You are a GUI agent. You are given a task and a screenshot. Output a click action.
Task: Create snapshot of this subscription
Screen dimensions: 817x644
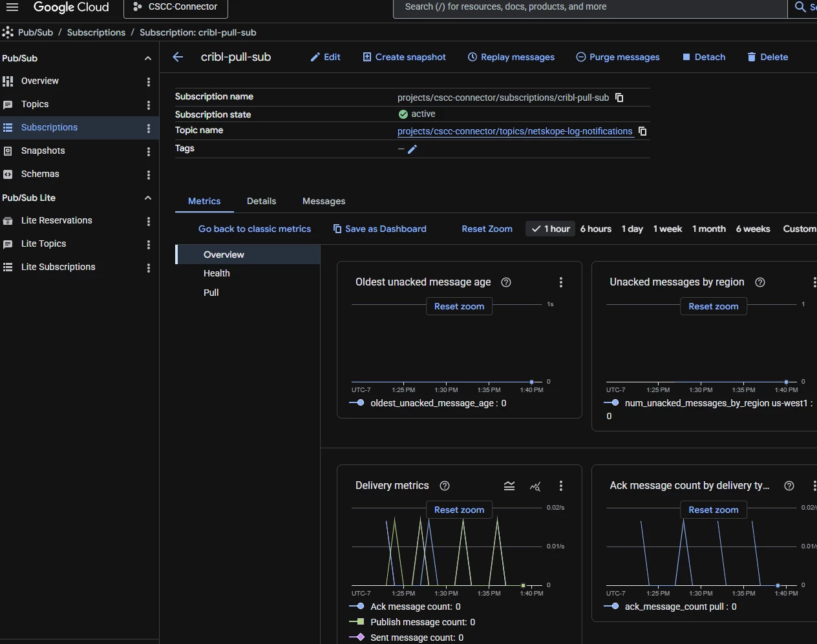(404, 57)
